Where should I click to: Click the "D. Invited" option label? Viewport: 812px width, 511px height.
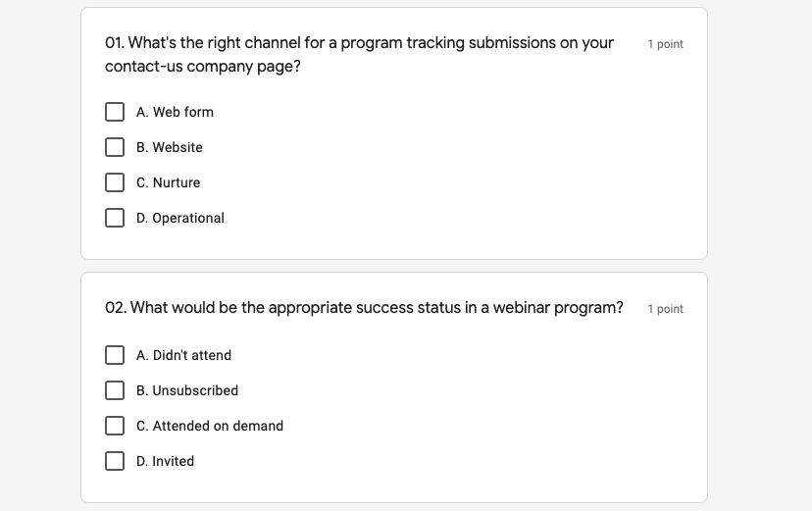(166, 461)
